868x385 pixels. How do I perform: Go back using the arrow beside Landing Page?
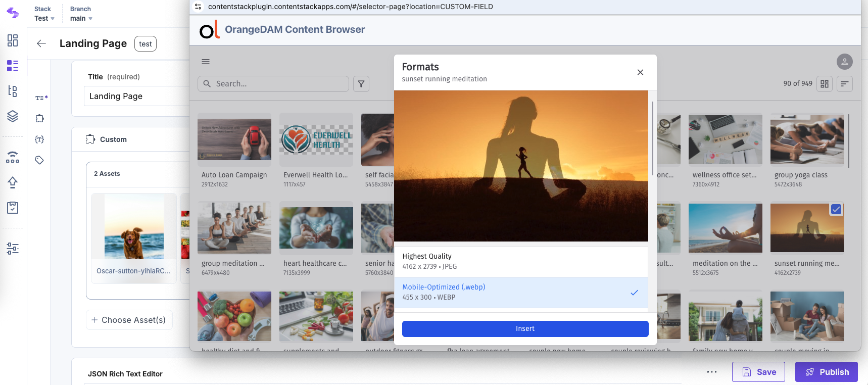(41, 43)
